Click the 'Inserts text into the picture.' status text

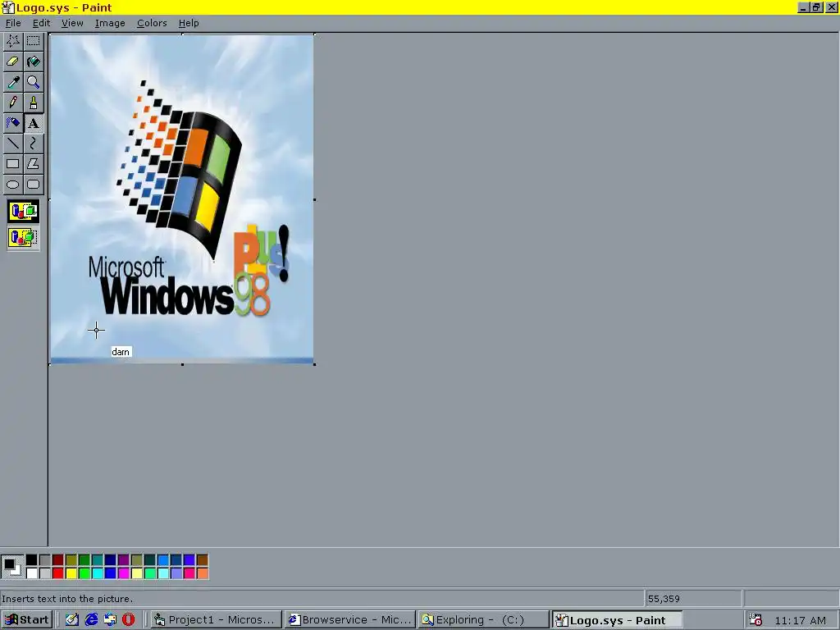(x=67, y=598)
